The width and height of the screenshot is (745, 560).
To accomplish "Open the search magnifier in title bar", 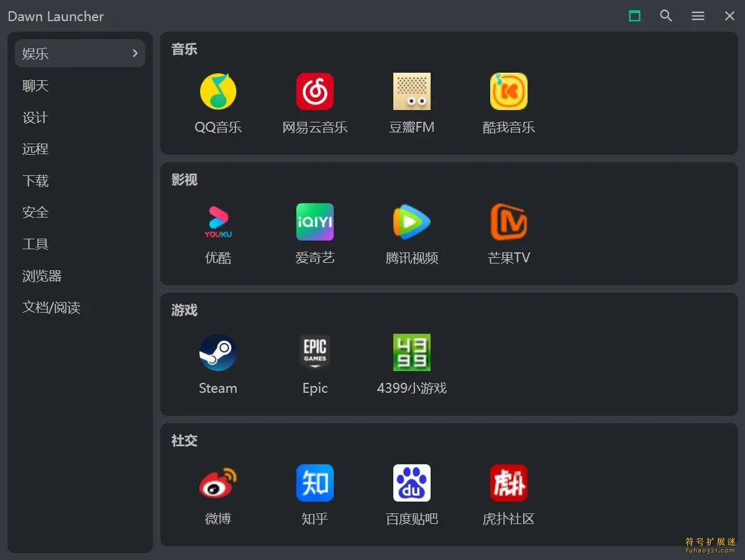I will pos(666,16).
